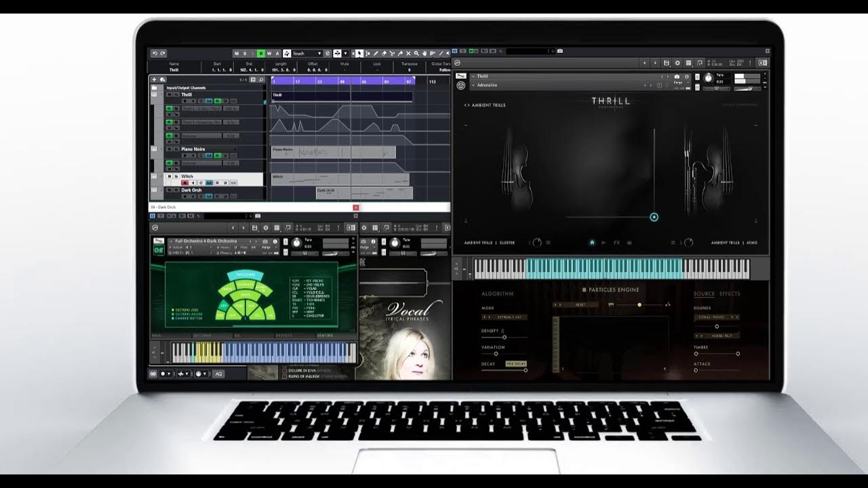The width and height of the screenshot is (868, 488).
Task: Open Mode dropdown showing Extremely Fat
Action: 505,317
